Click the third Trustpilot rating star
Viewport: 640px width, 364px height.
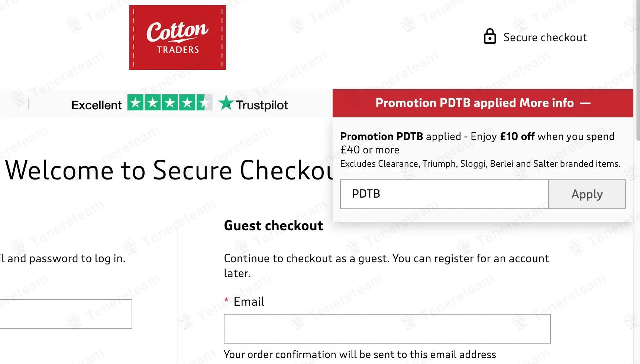(x=170, y=103)
